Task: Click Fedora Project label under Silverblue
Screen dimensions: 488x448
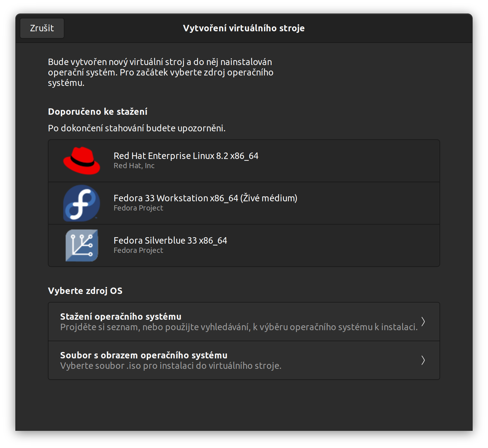Action: click(138, 250)
